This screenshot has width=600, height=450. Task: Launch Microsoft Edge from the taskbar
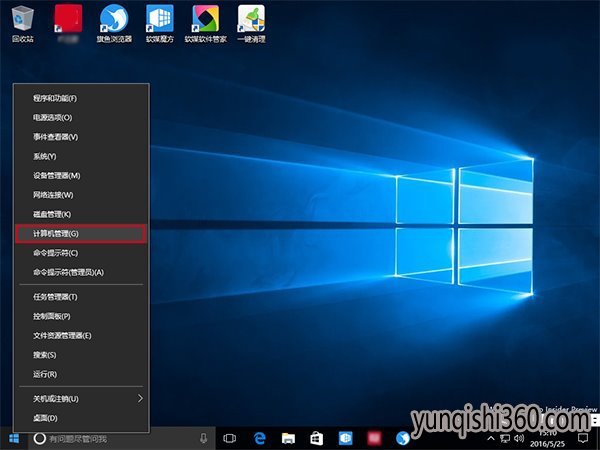[259, 439]
